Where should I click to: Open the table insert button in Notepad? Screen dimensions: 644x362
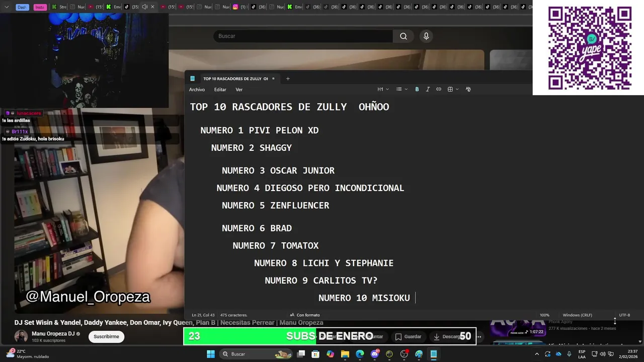[450, 89]
